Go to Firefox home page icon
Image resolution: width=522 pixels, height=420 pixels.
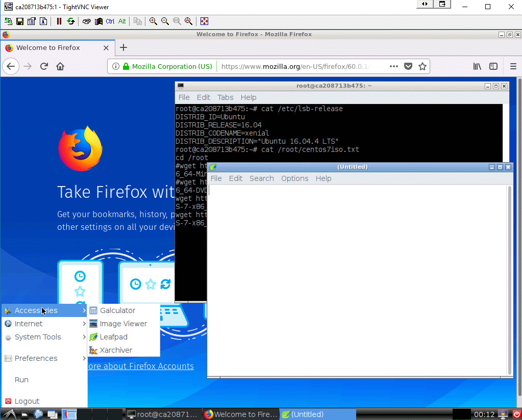[x=60, y=66]
